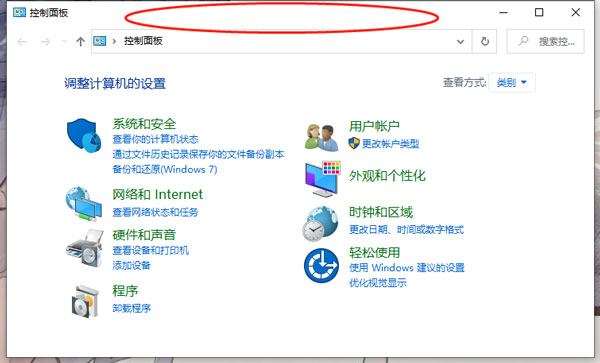Open 通过文件历史记录保存你的文件备份副本 link
Image resolution: width=600 pixels, height=363 pixels.
tap(198, 154)
